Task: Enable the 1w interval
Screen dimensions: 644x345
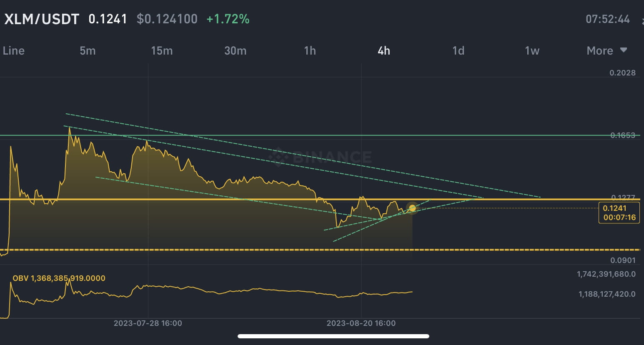Action: click(531, 50)
